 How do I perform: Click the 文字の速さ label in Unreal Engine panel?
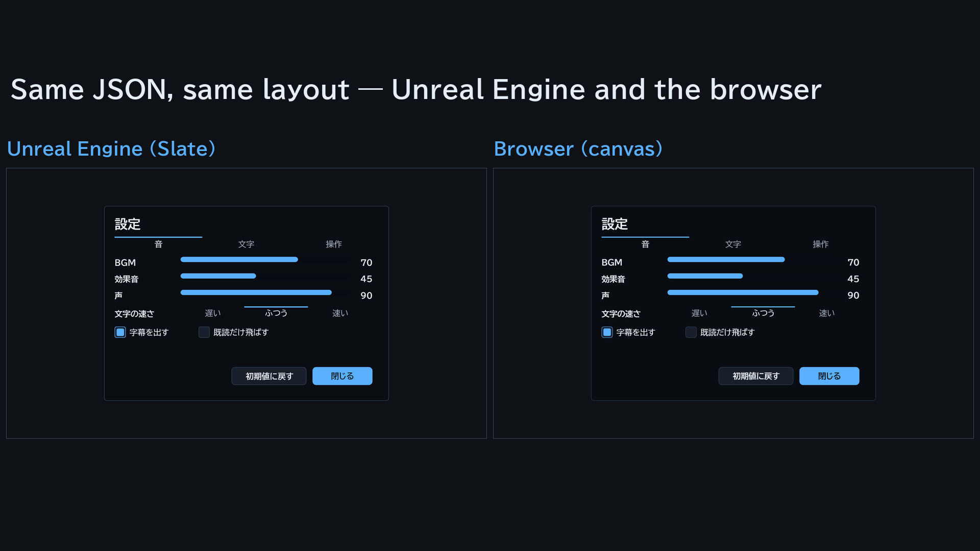[134, 314]
